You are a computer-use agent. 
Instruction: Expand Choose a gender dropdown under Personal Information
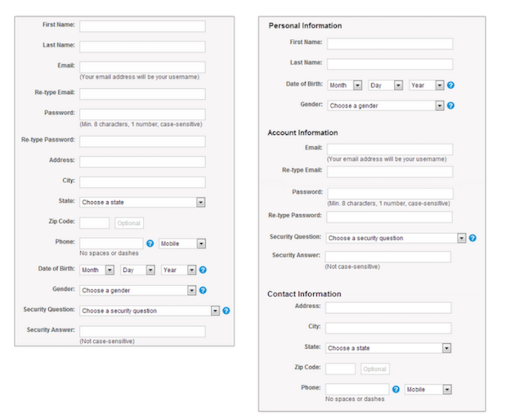(386, 105)
